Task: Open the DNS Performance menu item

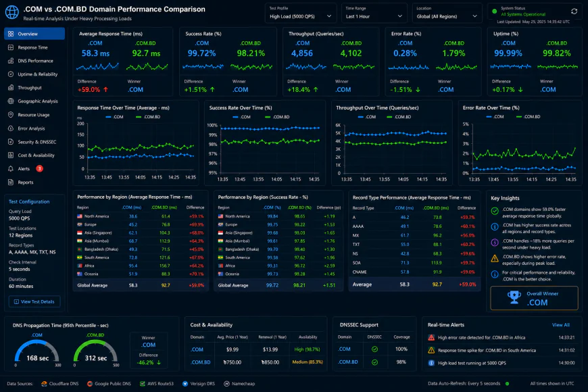Action: (34, 61)
